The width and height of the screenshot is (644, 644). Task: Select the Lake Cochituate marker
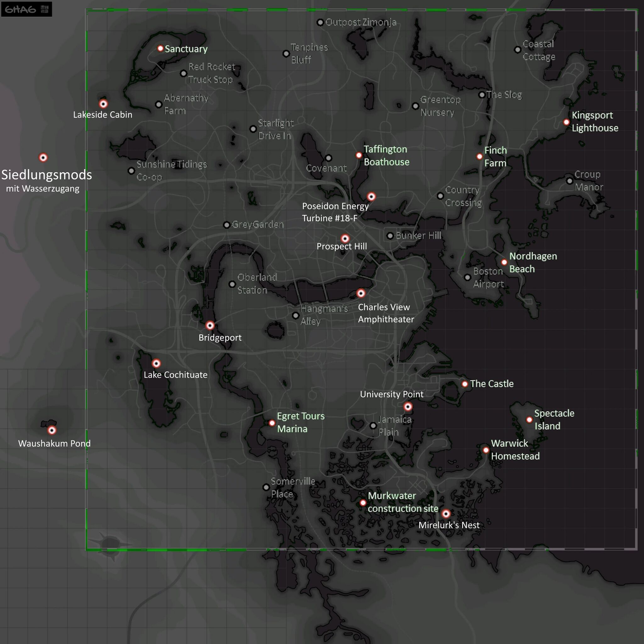pyautogui.click(x=156, y=363)
